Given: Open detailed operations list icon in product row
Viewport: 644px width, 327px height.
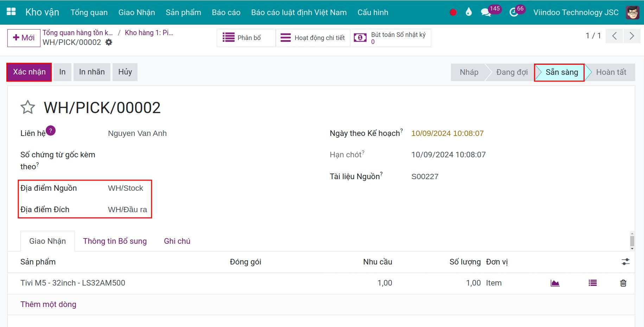Looking at the screenshot, I should pyautogui.click(x=593, y=283).
